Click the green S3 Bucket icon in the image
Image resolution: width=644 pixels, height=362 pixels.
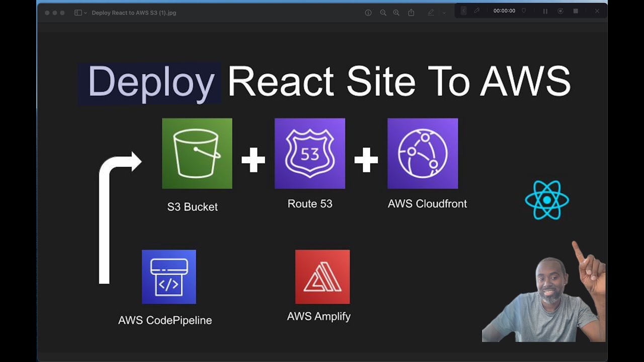tap(197, 153)
